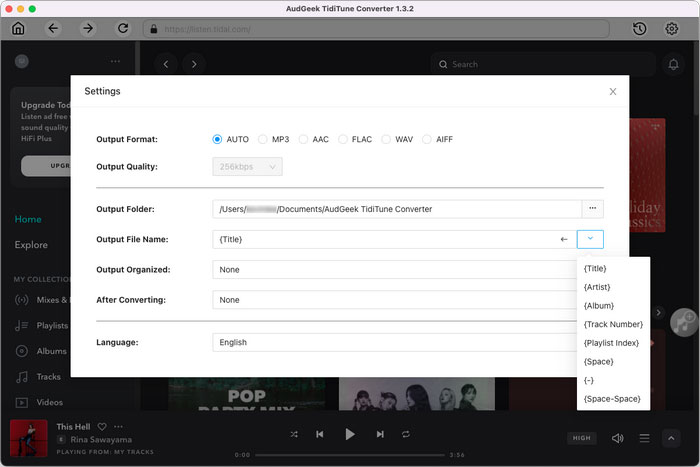700x467 pixels.
Task: Choose {Track Number} from the tag list
Action: [x=613, y=325]
